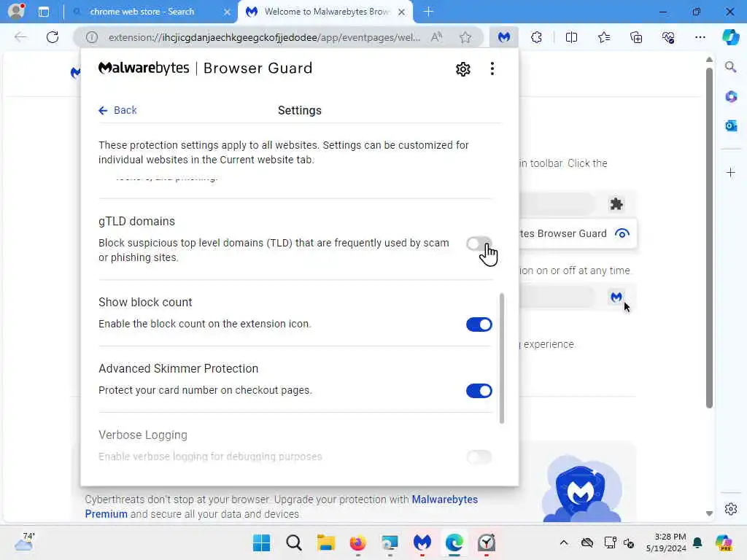Close the chrome web store tab

(228, 12)
